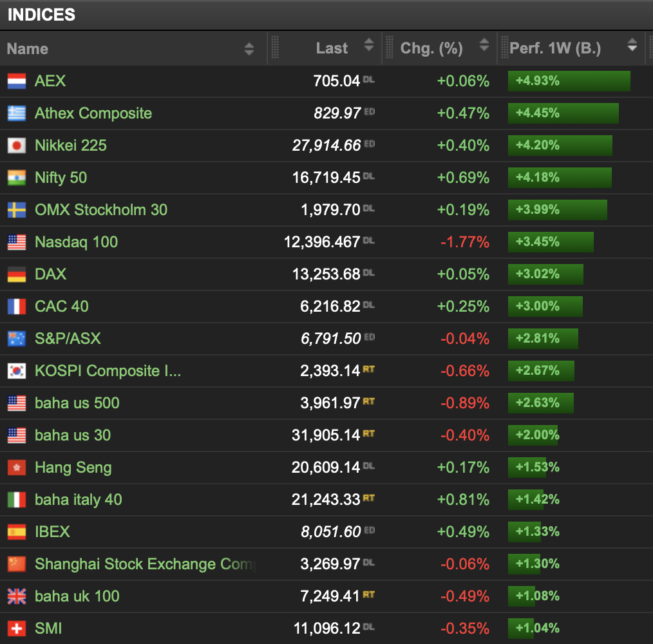This screenshot has width=653, height=644.
Task: Click the Swiss flag for SMI
Action: pos(17,629)
